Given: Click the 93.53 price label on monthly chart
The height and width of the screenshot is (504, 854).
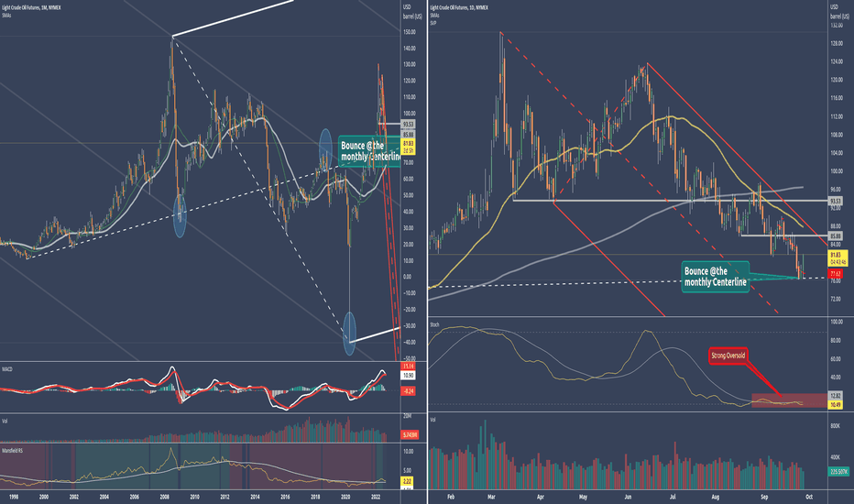Looking at the screenshot, I should point(408,125).
